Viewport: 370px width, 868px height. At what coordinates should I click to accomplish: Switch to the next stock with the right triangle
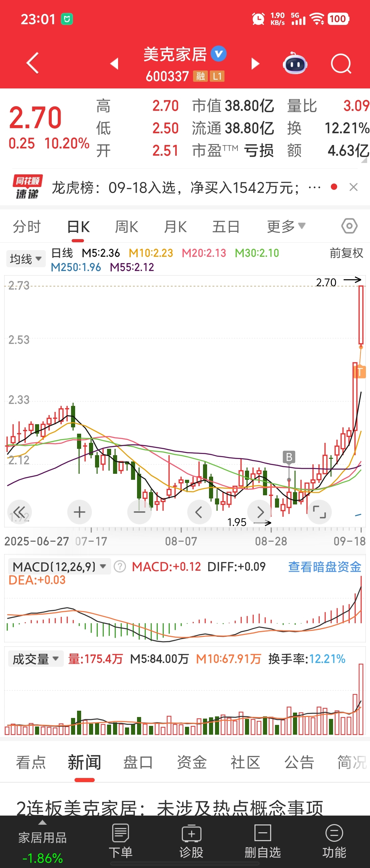coord(255,63)
